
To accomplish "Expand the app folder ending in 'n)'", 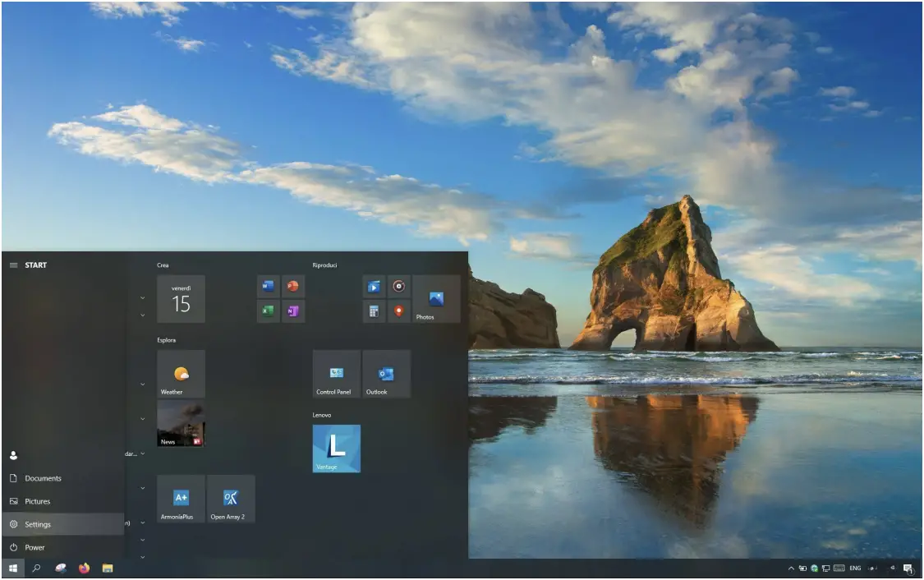I will coord(143,522).
